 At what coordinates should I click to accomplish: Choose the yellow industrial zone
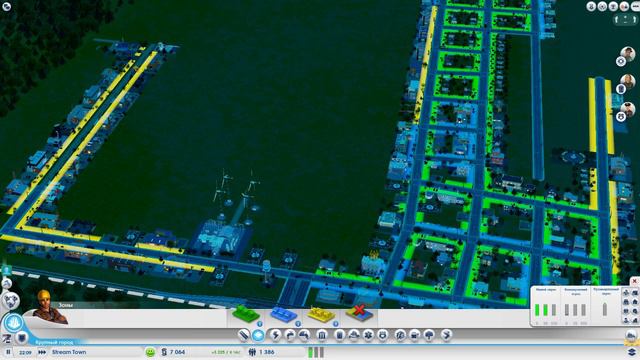(321, 314)
